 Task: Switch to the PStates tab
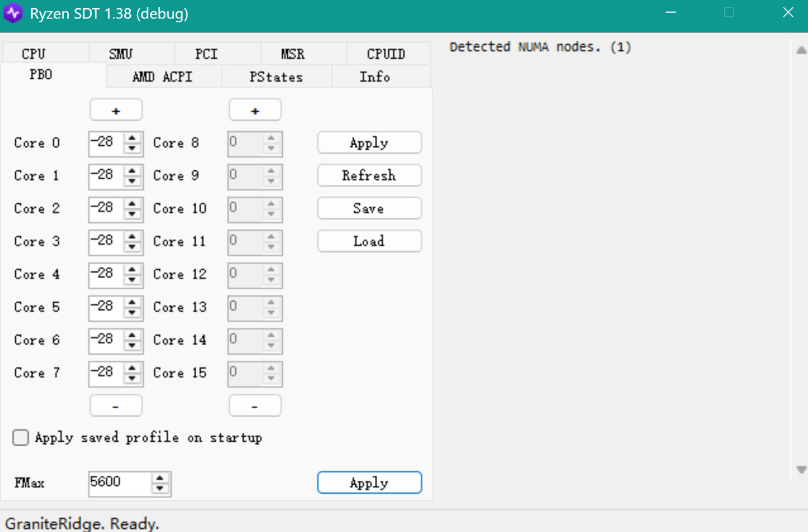coord(276,77)
